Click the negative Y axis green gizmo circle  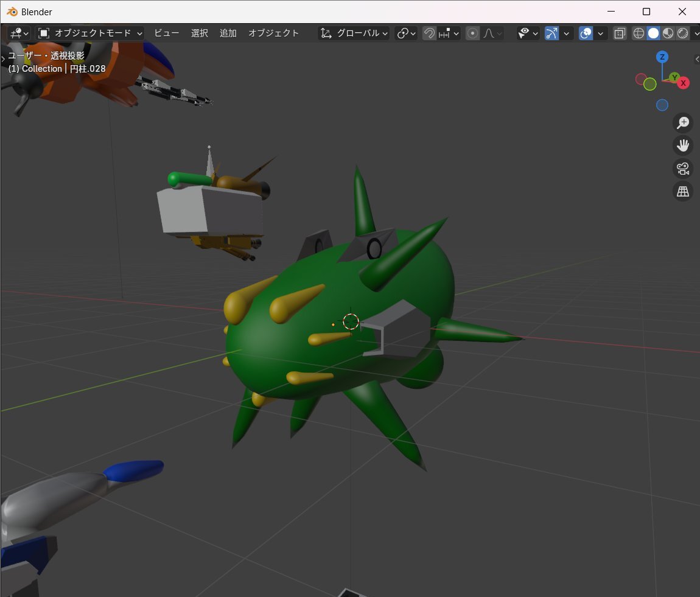point(650,84)
